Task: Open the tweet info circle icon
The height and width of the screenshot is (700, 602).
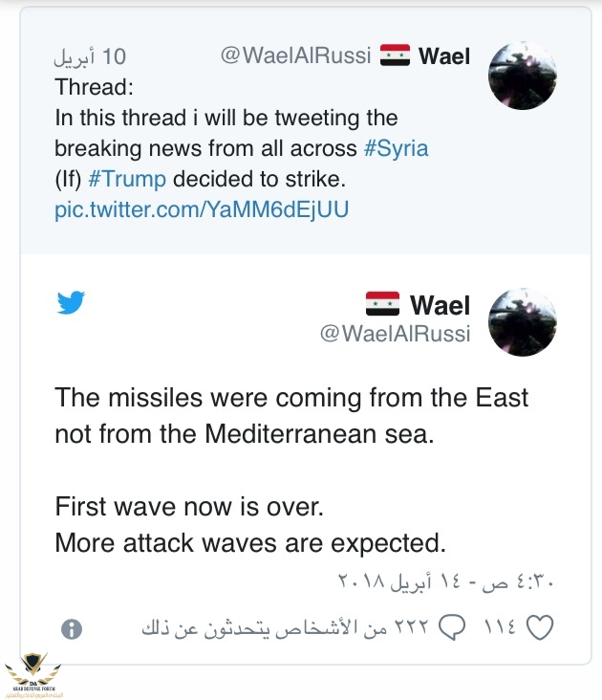Action: click(x=71, y=628)
